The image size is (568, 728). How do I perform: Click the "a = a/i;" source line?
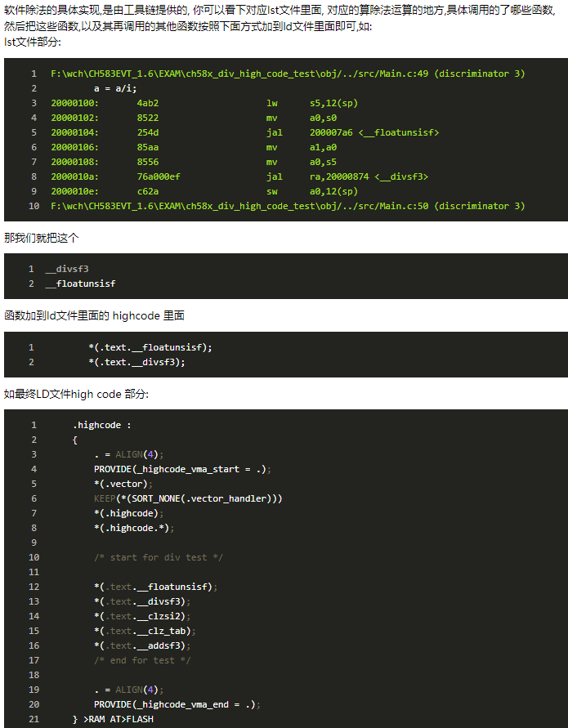pyautogui.click(x=115, y=88)
